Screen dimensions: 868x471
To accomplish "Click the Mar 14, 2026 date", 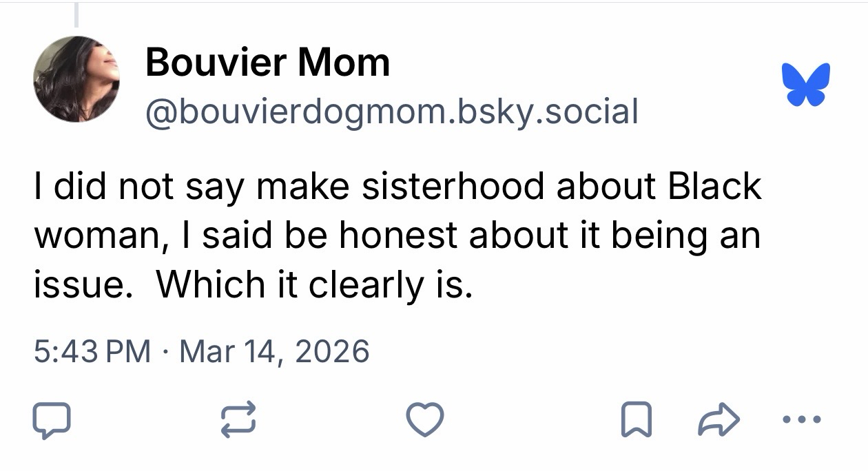I will point(274,351).
